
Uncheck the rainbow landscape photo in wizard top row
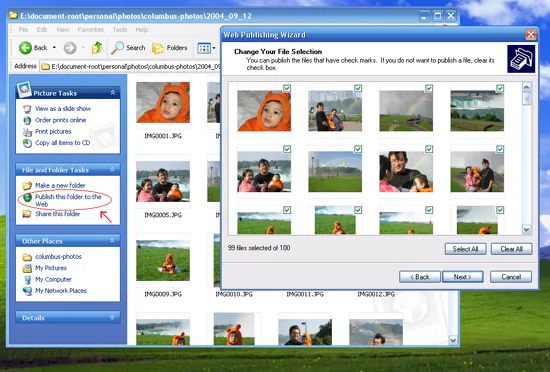429,88
